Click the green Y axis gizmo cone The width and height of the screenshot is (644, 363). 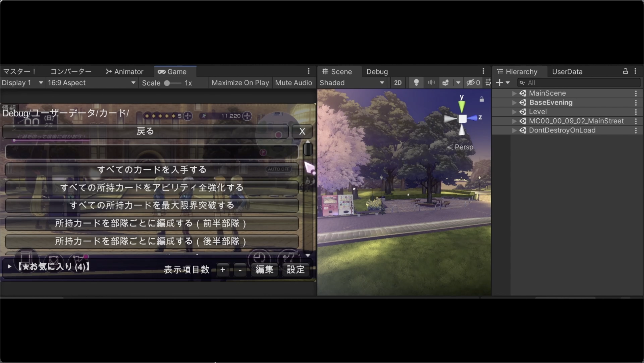(x=462, y=106)
